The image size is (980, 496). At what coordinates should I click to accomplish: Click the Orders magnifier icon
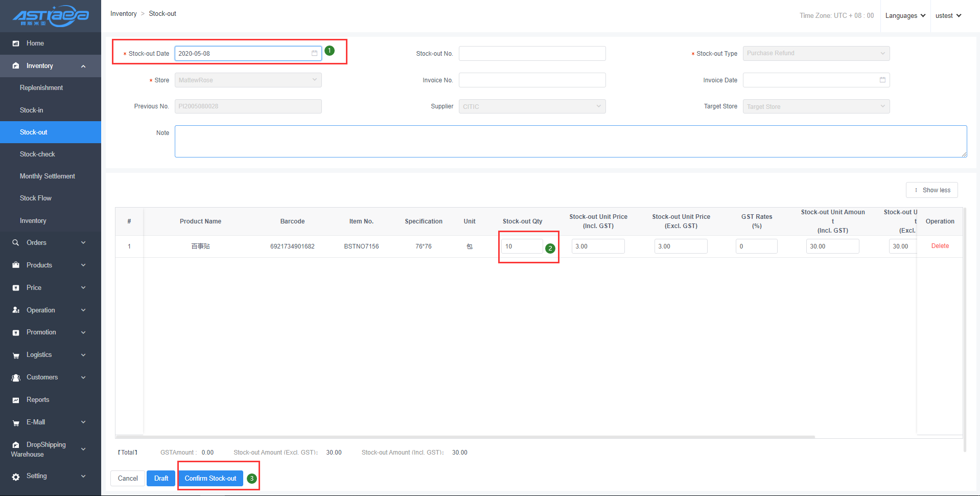[16, 243]
